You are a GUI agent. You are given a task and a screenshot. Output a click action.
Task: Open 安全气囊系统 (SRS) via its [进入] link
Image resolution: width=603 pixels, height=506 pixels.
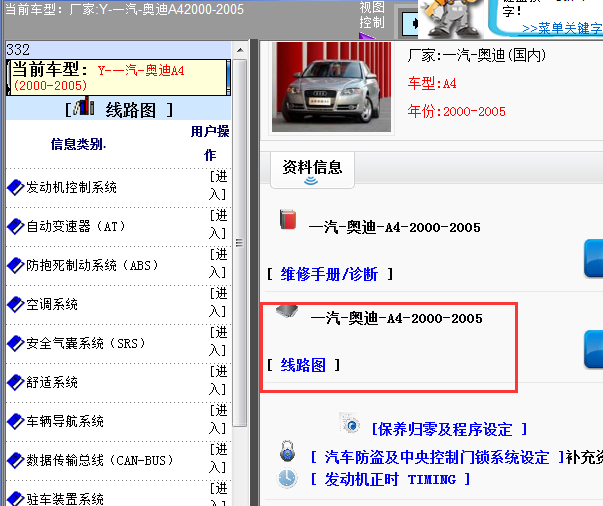coord(218,341)
